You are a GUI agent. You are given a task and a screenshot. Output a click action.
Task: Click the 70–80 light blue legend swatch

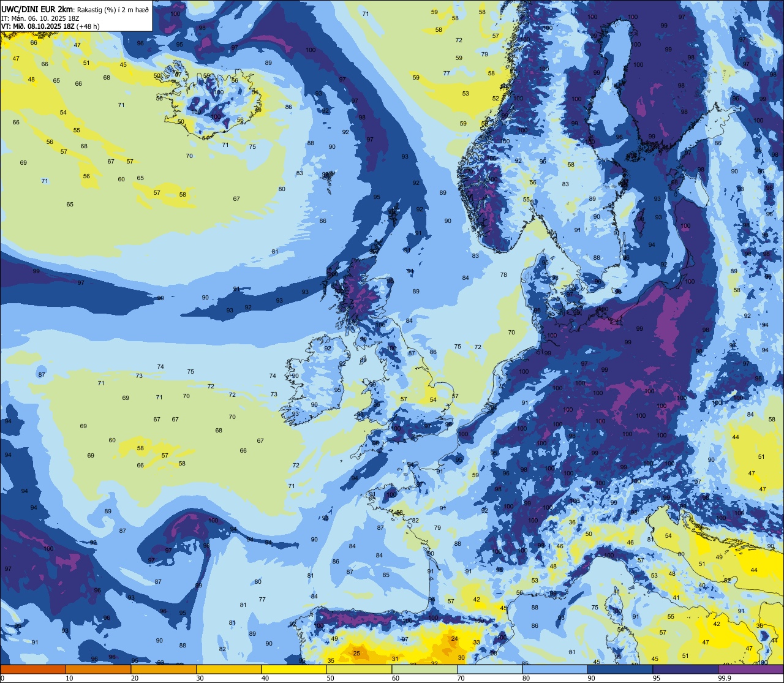pos(489,669)
